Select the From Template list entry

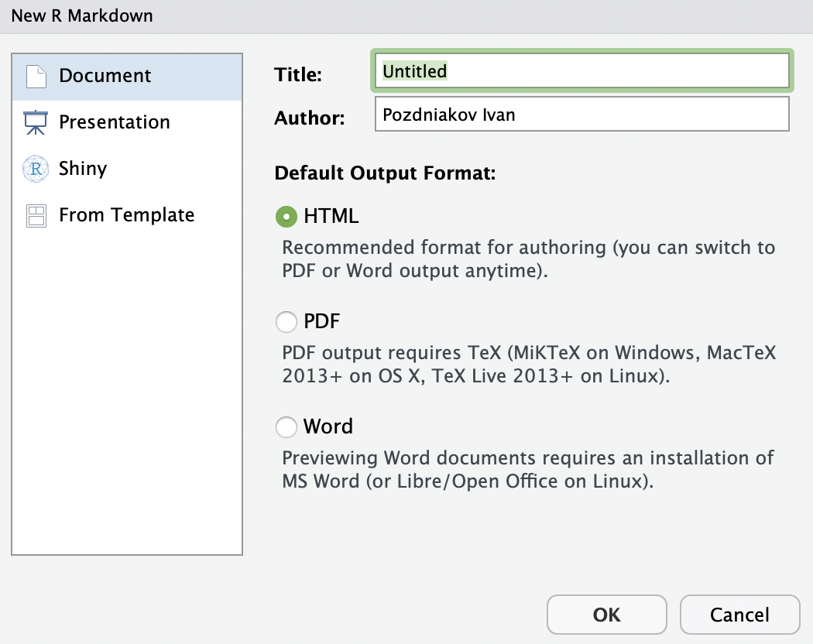click(x=126, y=215)
